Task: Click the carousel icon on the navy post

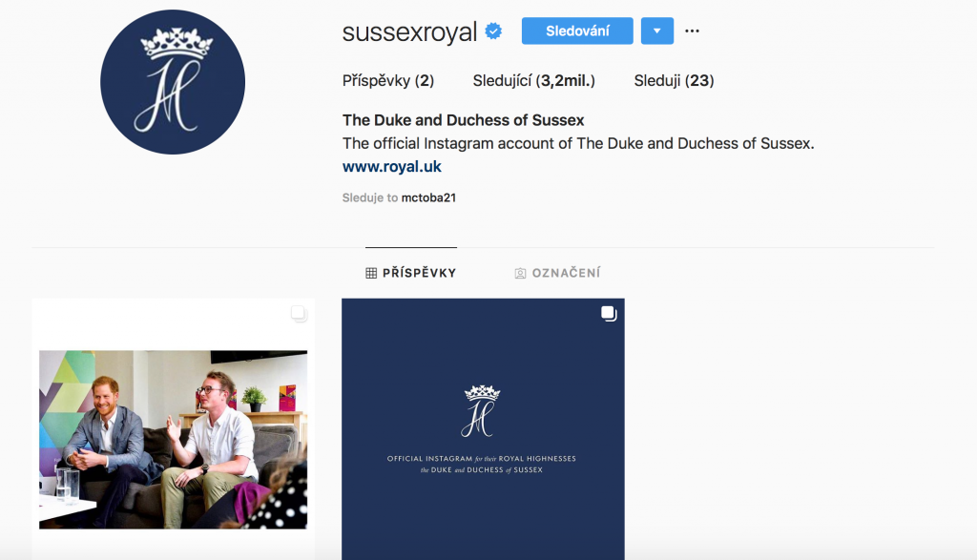Action: 609,314
